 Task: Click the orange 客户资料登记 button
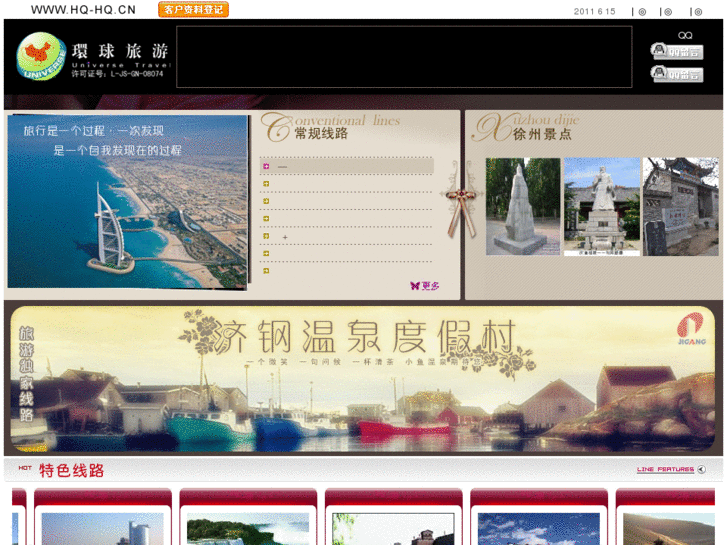193,10
